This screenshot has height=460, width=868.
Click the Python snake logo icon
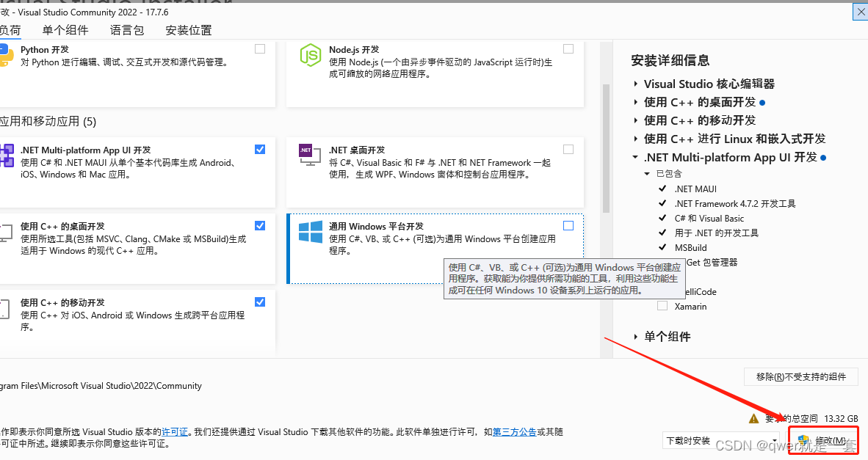pyautogui.click(x=6, y=55)
